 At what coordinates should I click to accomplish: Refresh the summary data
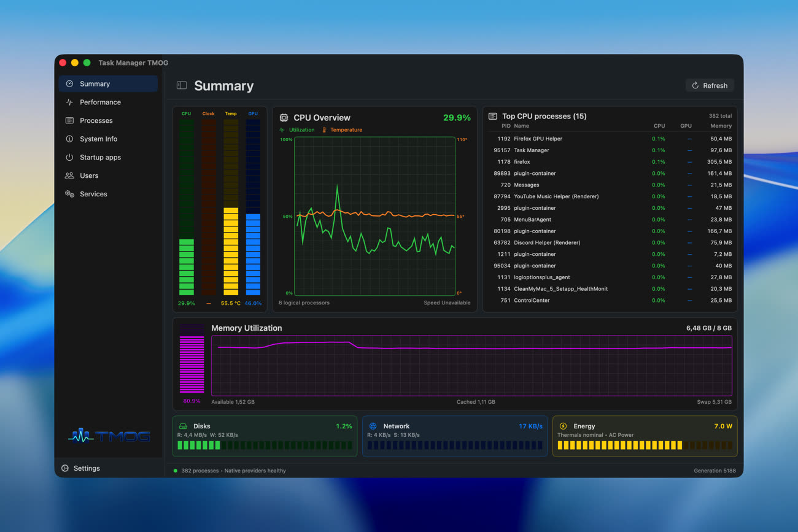(x=710, y=86)
